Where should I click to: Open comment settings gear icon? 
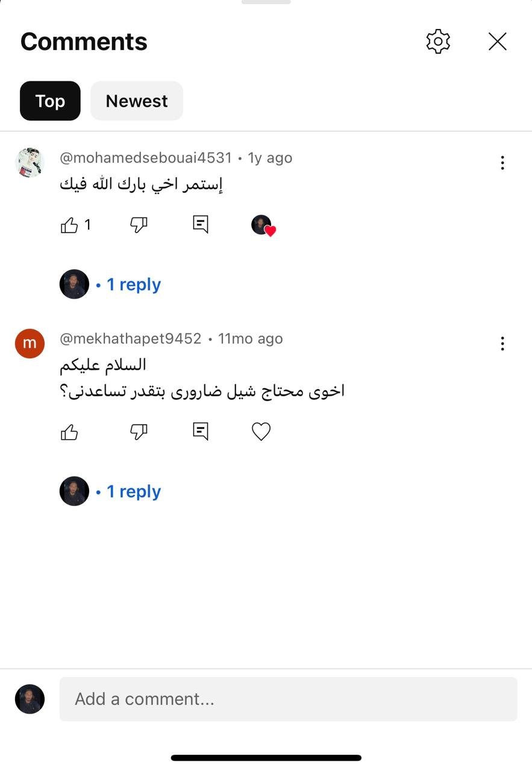438,42
